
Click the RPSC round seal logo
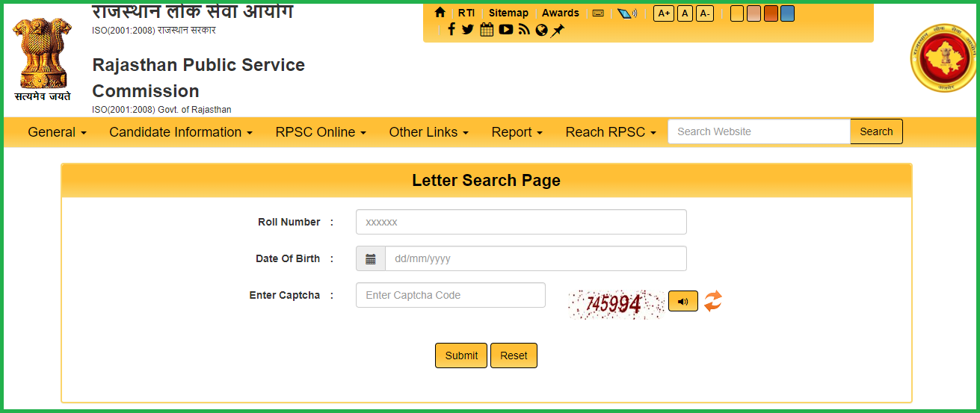(x=944, y=58)
